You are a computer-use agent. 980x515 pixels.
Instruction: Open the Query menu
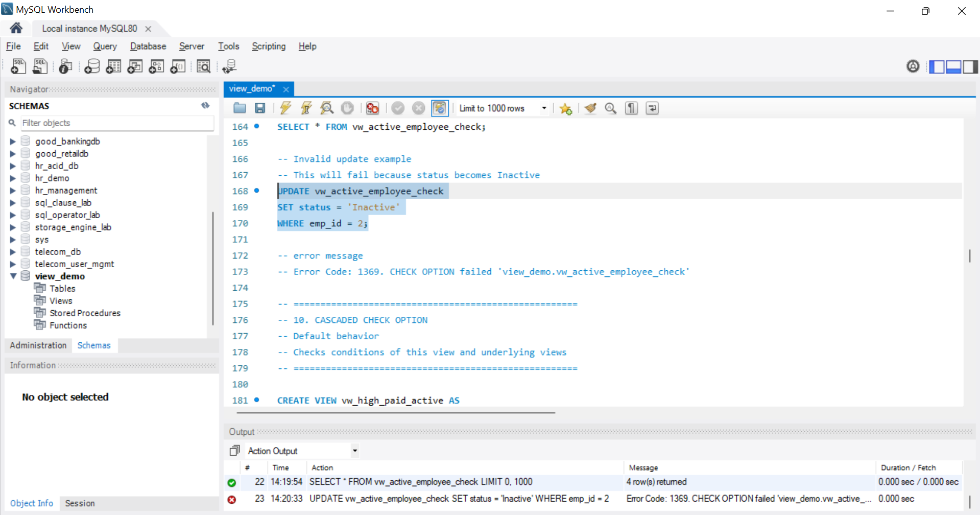105,46
